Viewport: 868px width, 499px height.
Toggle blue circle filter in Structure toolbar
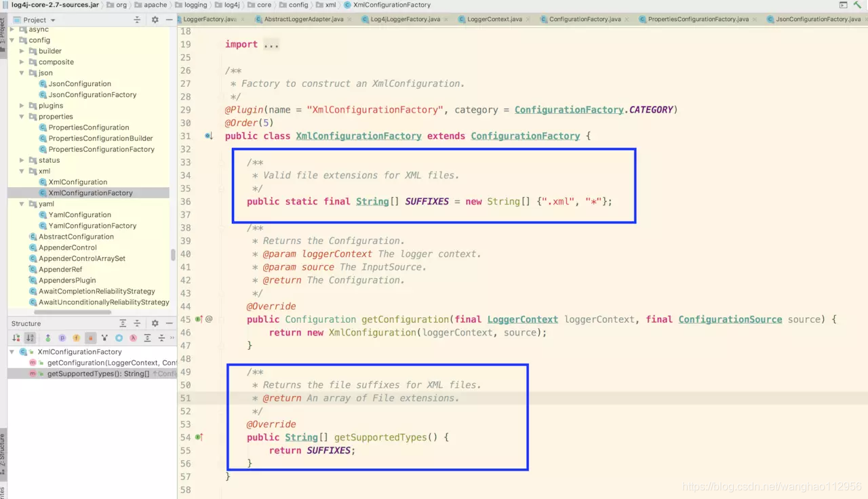tap(119, 338)
